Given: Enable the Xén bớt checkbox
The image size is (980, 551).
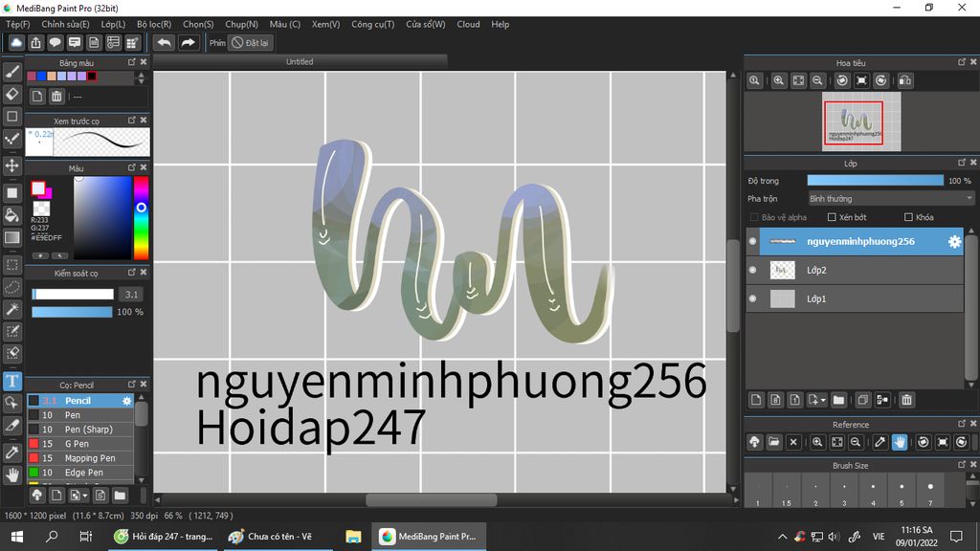Looking at the screenshot, I should click(832, 217).
